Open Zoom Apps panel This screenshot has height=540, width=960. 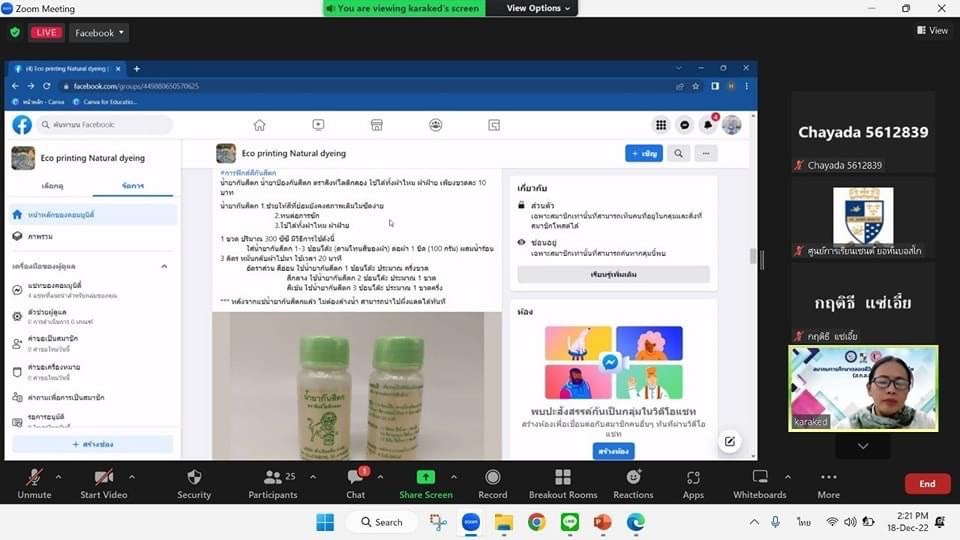pos(693,478)
